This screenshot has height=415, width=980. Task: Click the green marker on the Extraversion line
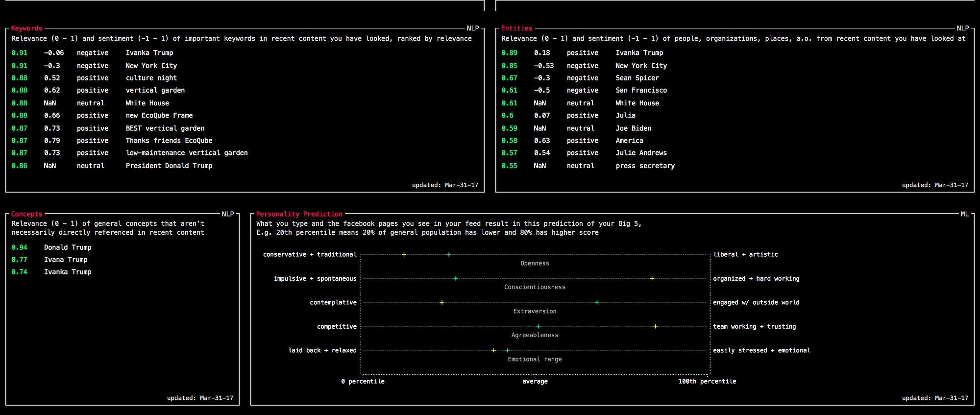[x=597, y=302]
